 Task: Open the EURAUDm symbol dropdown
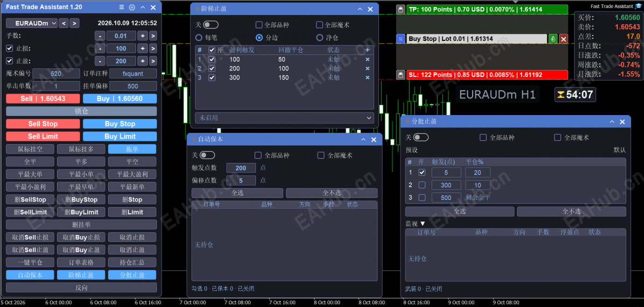tap(32, 24)
